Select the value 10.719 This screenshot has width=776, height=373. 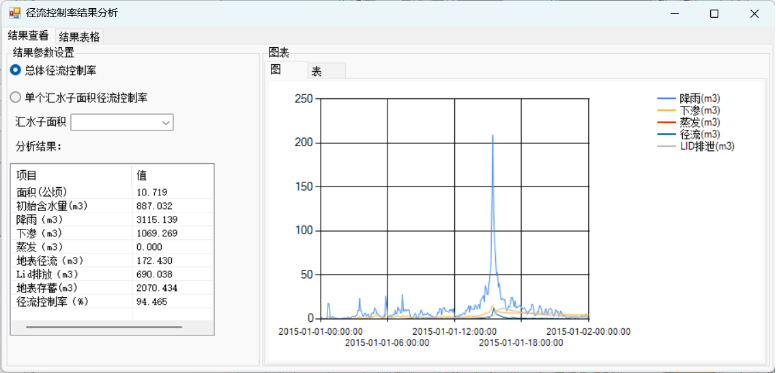[x=151, y=192]
